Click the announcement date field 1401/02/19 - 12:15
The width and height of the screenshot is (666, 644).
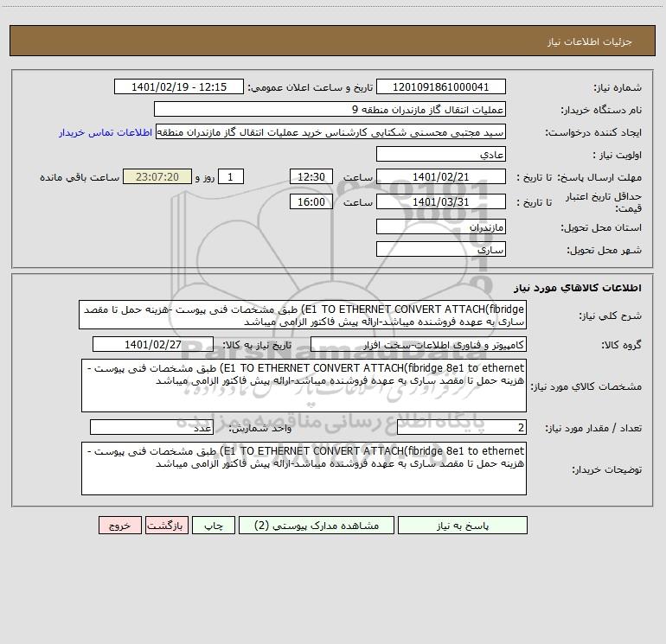tap(179, 86)
